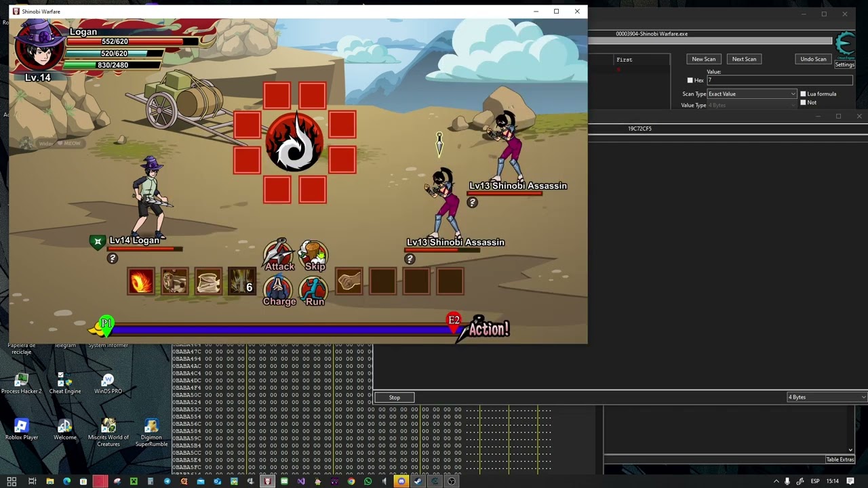
Task: Open Cheat Engine desktop shortcut
Action: [x=64, y=384]
